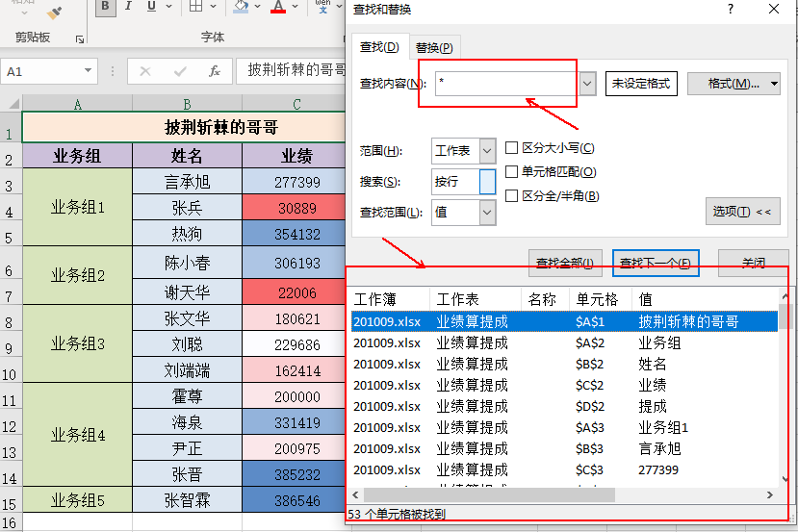Select result row $B$2 姓名
The height and width of the screenshot is (532, 798).
[564, 365]
